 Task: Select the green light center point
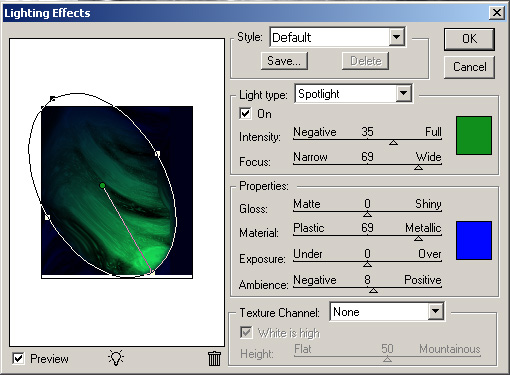tap(103, 185)
